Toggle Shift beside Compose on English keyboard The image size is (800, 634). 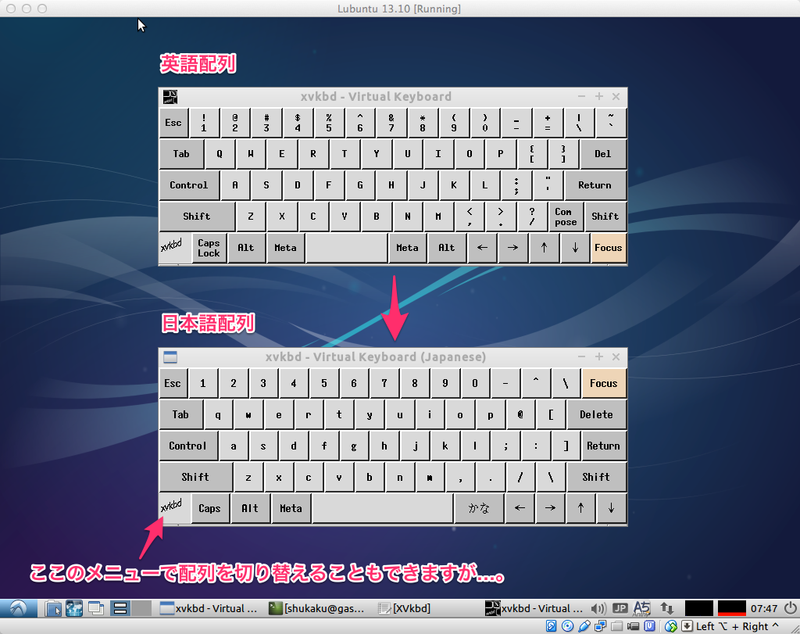605,216
